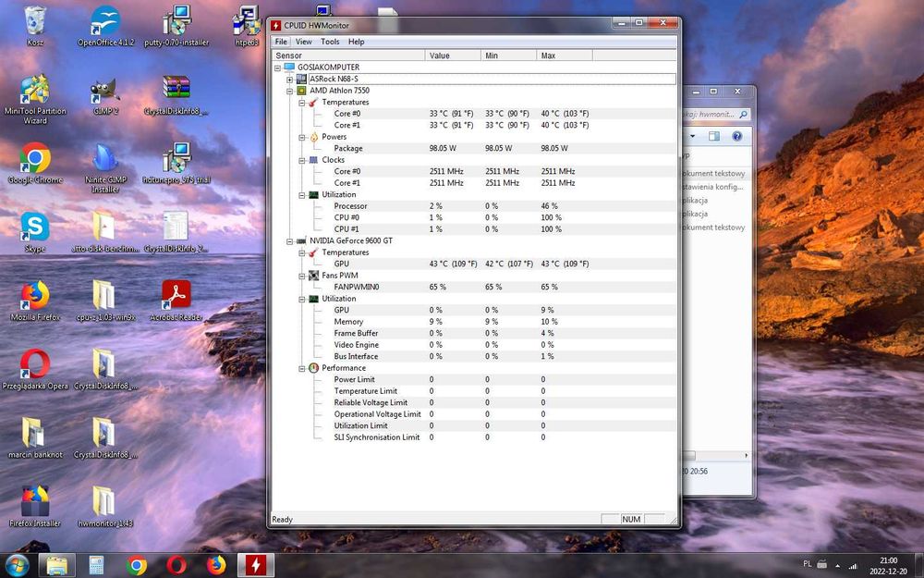Open Calculator from the taskbar
The image size is (924, 578).
pyautogui.click(x=96, y=565)
